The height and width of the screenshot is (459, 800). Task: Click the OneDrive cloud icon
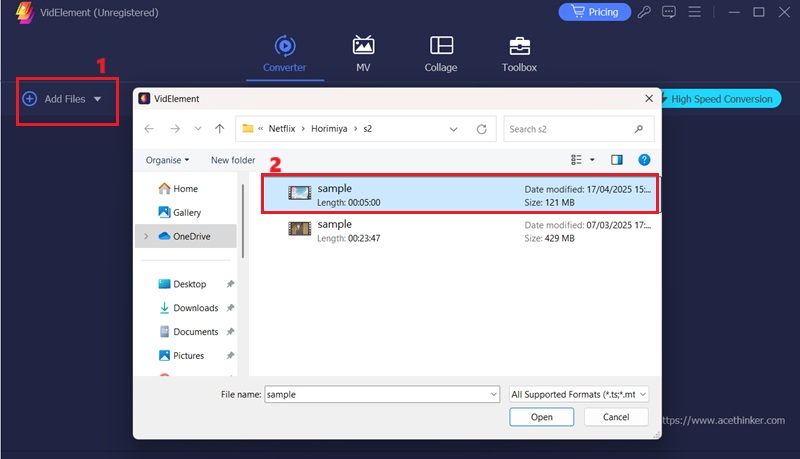164,236
